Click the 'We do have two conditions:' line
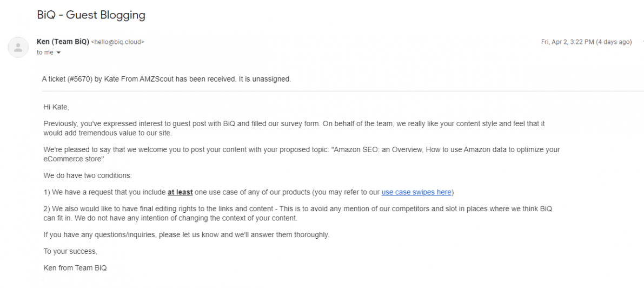This screenshot has height=288, width=644. coord(88,176)
